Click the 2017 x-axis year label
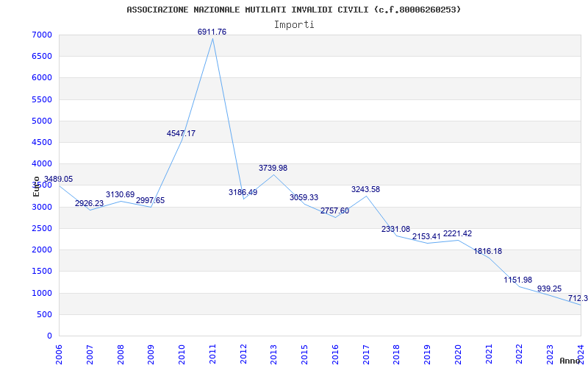The image size is (588, 368). point(366,354)
